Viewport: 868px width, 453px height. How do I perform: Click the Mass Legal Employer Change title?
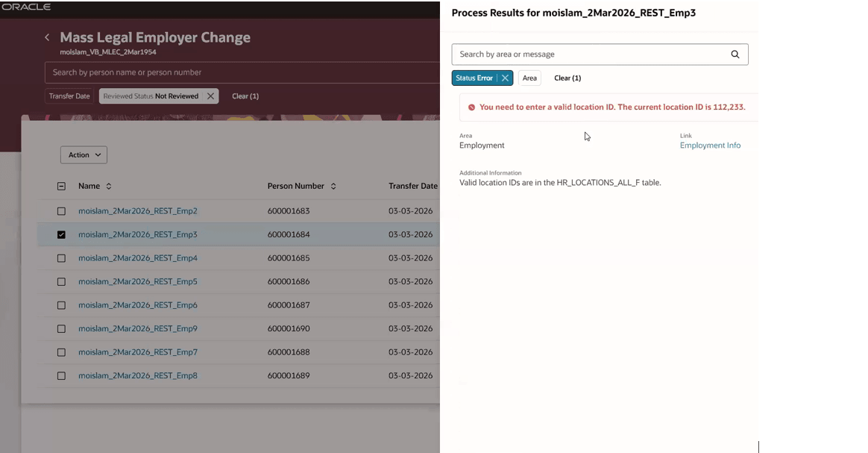[155, 37]
